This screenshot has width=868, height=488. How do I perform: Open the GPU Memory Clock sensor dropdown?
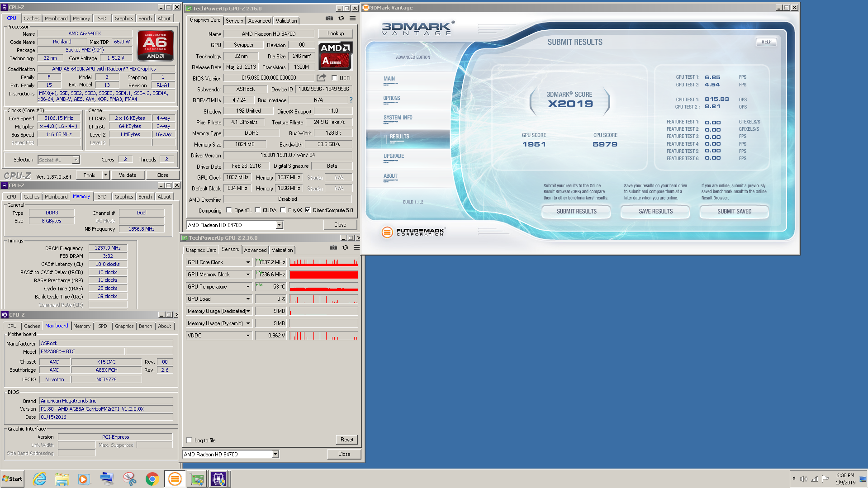(248, 275)
